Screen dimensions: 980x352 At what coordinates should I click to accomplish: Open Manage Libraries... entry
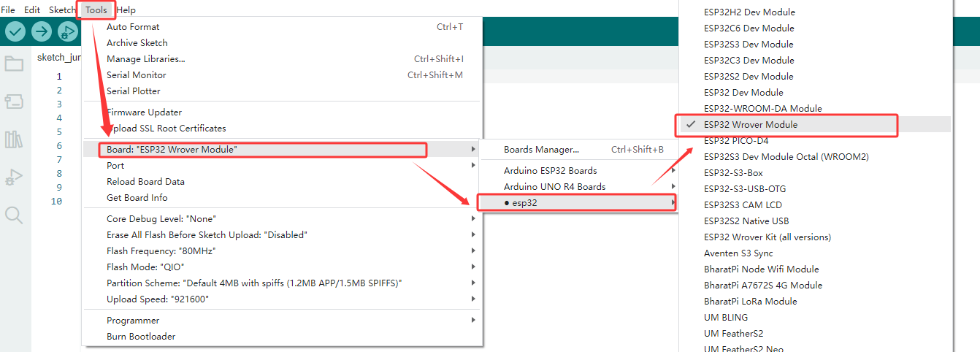coord(282,59)
